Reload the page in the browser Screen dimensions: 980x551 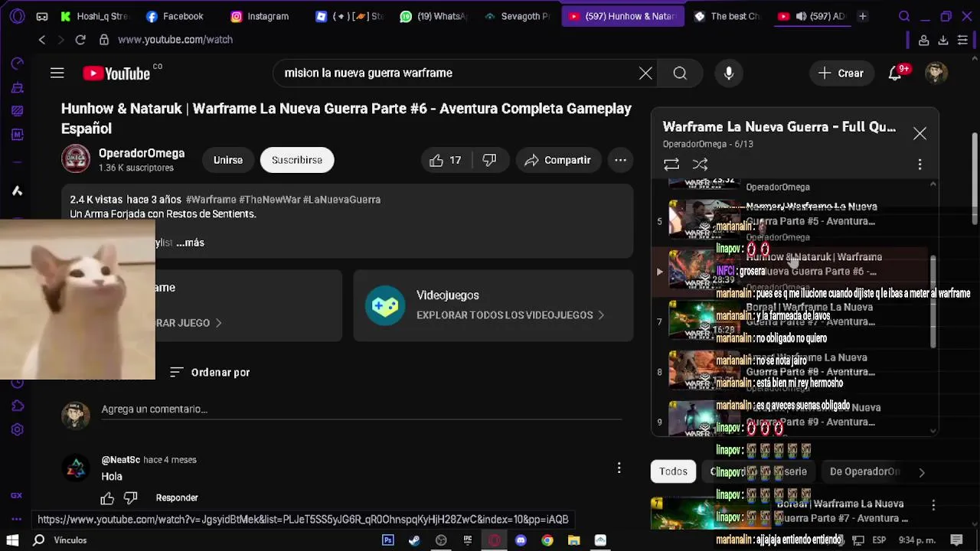coord(80,40)
